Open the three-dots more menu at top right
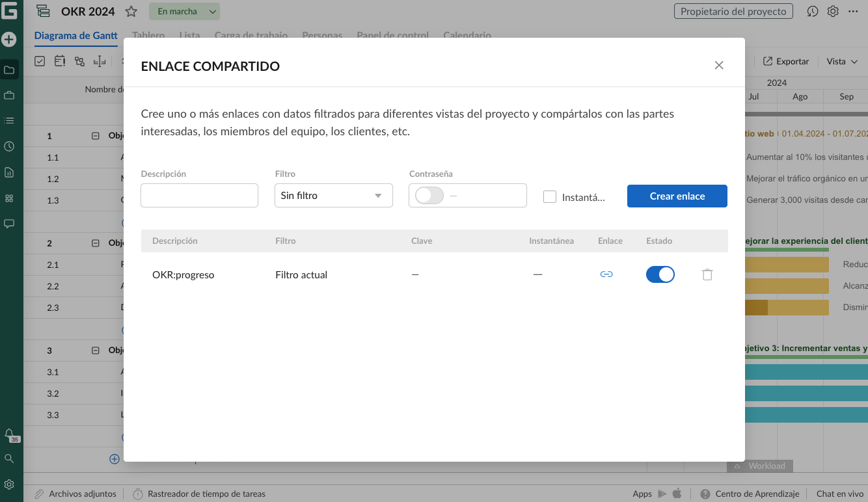Viewport: 868px width, 502px height. coord(853,11)
